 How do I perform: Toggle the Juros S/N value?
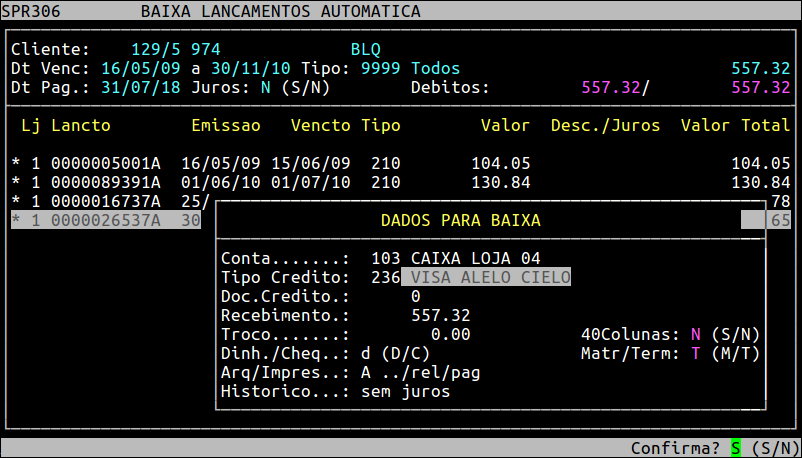tap(266, 87)
